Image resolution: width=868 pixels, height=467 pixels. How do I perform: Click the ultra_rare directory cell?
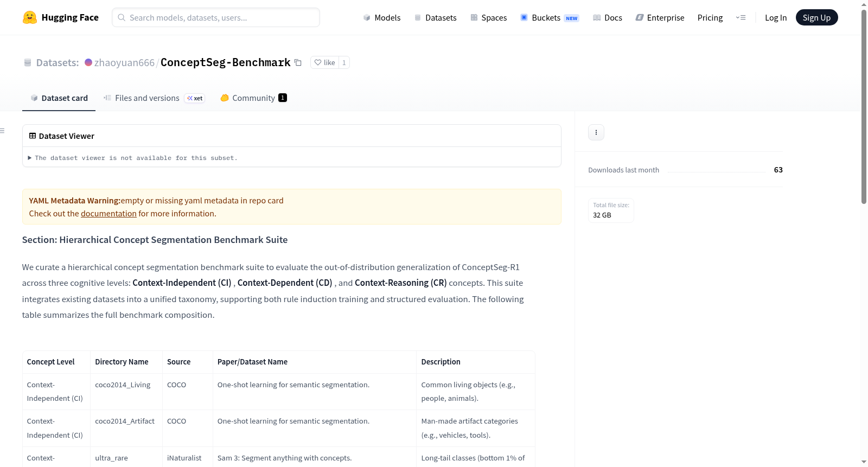(x=111, y=458)
